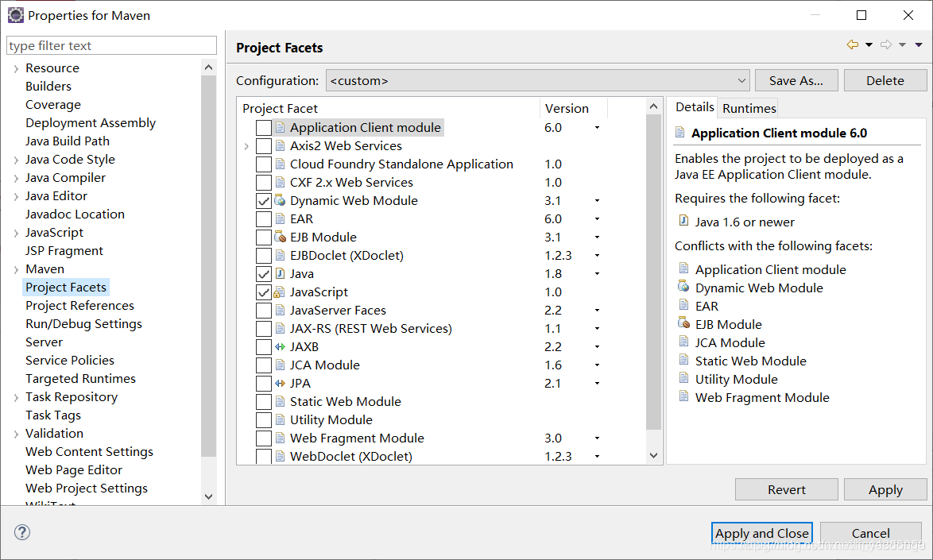Click the EJB Module facet icon
The image size is (933, 560).
[x=280, y=238]
